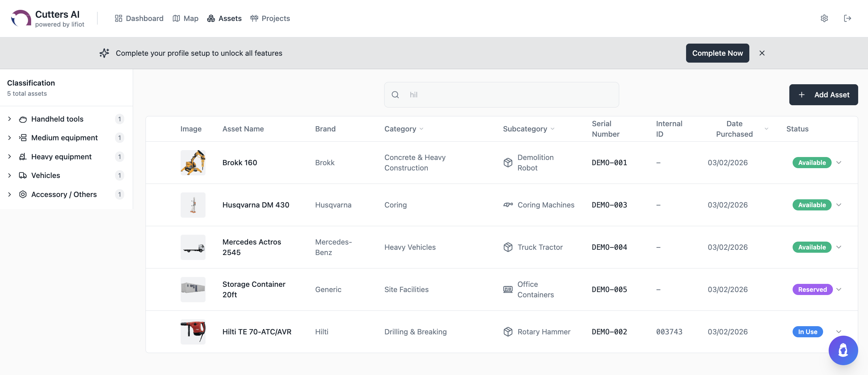Select the Handheld tools classification icon

coord(23,119)
